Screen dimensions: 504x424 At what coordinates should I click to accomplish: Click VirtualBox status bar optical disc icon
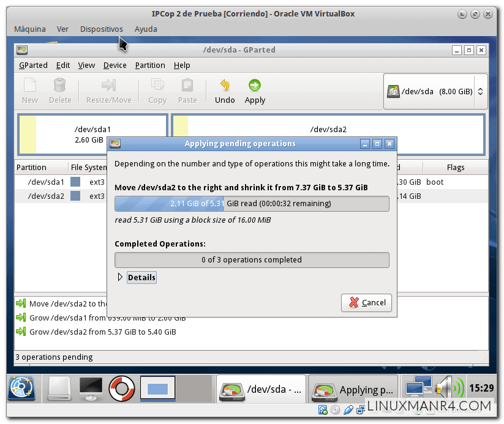[335, 410]
